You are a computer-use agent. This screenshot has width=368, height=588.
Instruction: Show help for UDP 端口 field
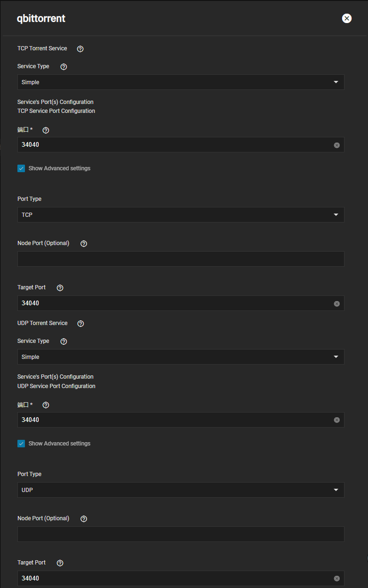coord(46,405)
